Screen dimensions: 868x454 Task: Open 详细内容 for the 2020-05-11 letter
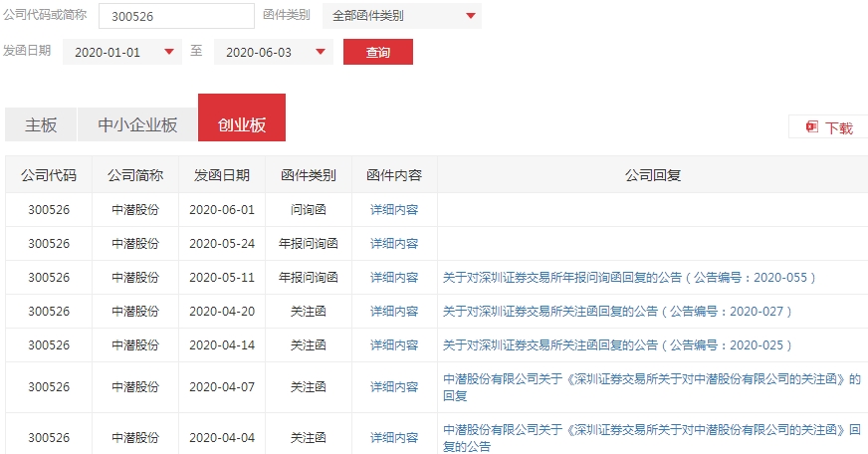394,278
